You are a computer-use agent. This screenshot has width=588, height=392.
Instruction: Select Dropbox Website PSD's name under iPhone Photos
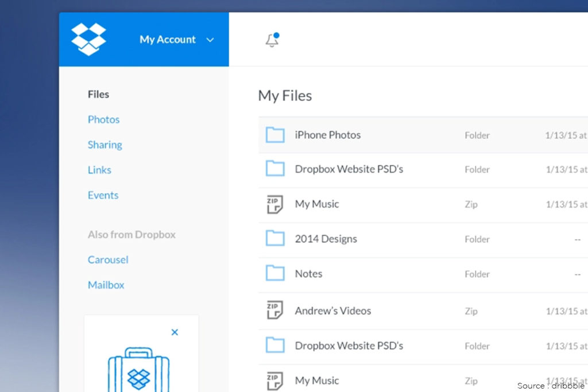coord(349,169)
